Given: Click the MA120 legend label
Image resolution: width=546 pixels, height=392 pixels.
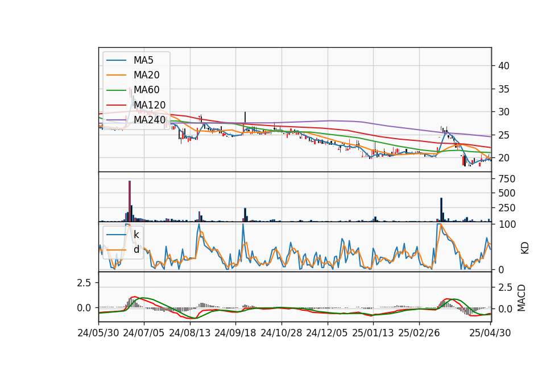Looking at the screenshot, I should [x=150, y=105].
